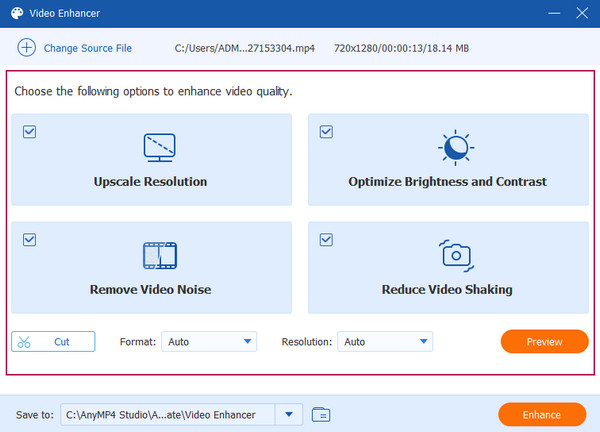The height and width of the screenshot is (432, 600).
Task: Click Optimize Brightness and Contrast label
Action: [x=447, y=181]
